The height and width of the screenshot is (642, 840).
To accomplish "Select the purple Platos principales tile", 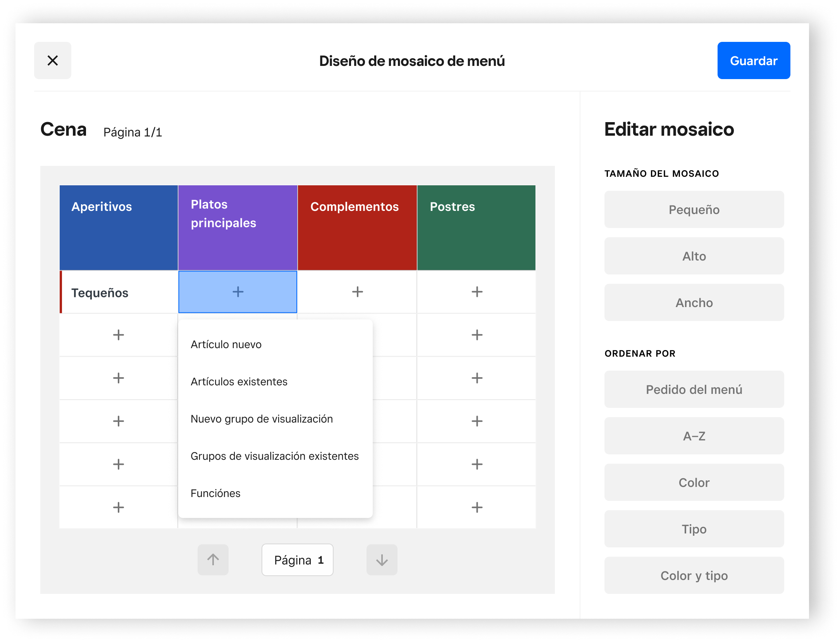I will (x=238, y=228).
